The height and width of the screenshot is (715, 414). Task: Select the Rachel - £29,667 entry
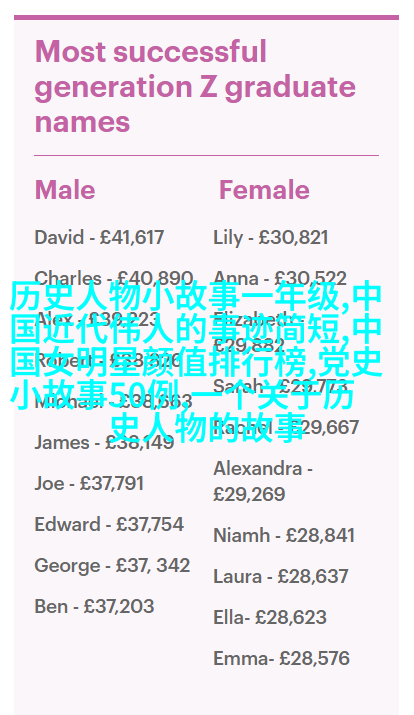286,428
